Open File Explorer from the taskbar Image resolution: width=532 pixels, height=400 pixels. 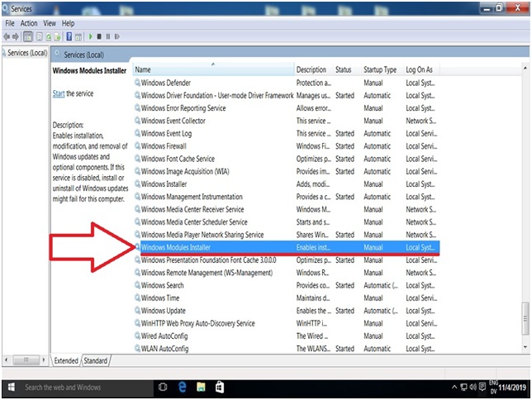201,387
